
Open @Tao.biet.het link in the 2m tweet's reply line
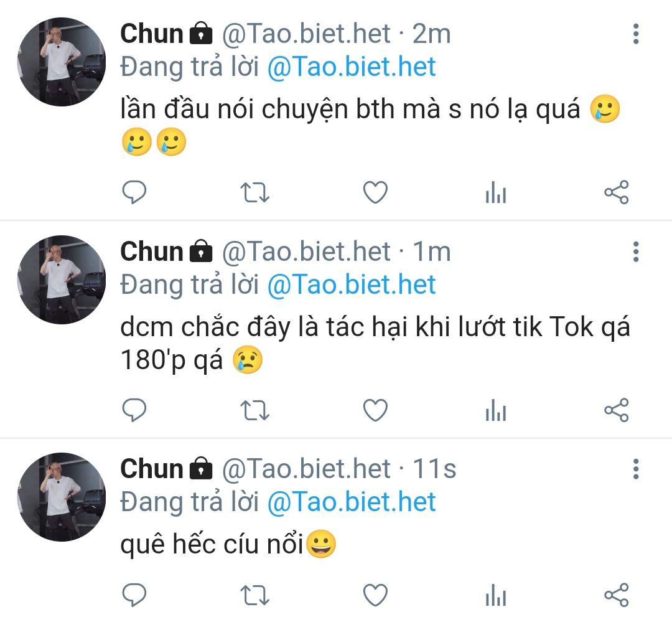click(352, 67)
